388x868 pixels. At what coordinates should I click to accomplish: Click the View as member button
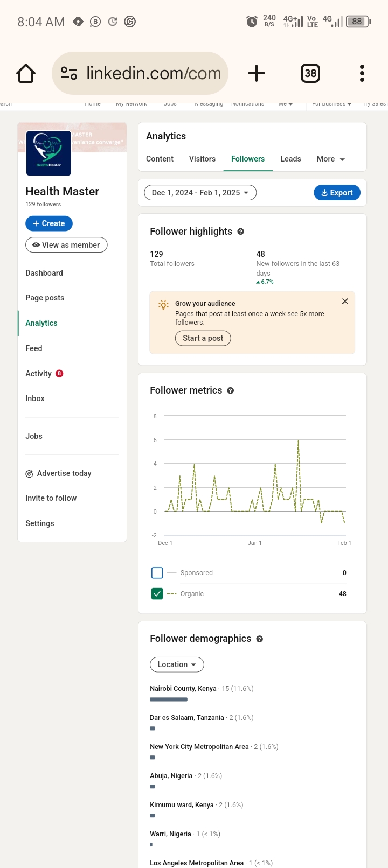(66, 245)
